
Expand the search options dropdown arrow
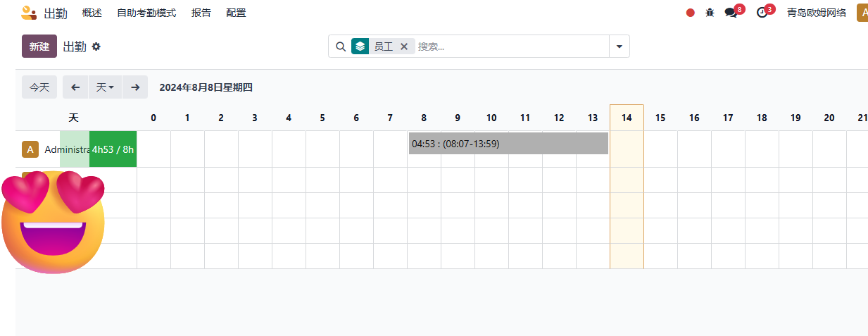(x=619, y=46)
